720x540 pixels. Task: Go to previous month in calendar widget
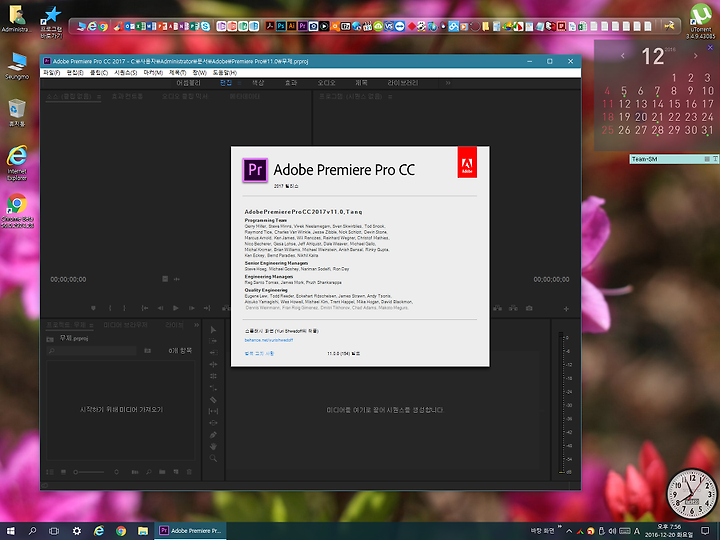tap(623, 56)
